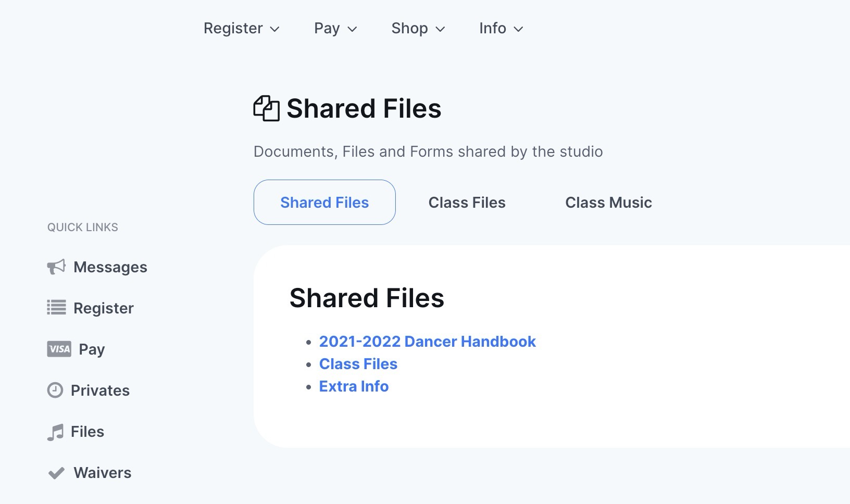
Task: Switch to the Class Music tab
Action: click(x=608, y=203)
